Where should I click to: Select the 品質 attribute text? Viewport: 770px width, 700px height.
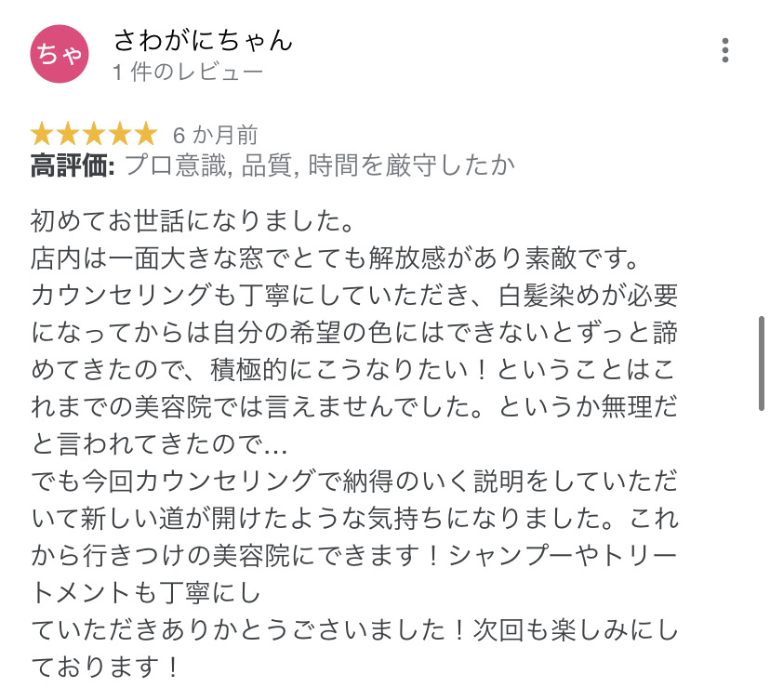(x=264, y=166)
